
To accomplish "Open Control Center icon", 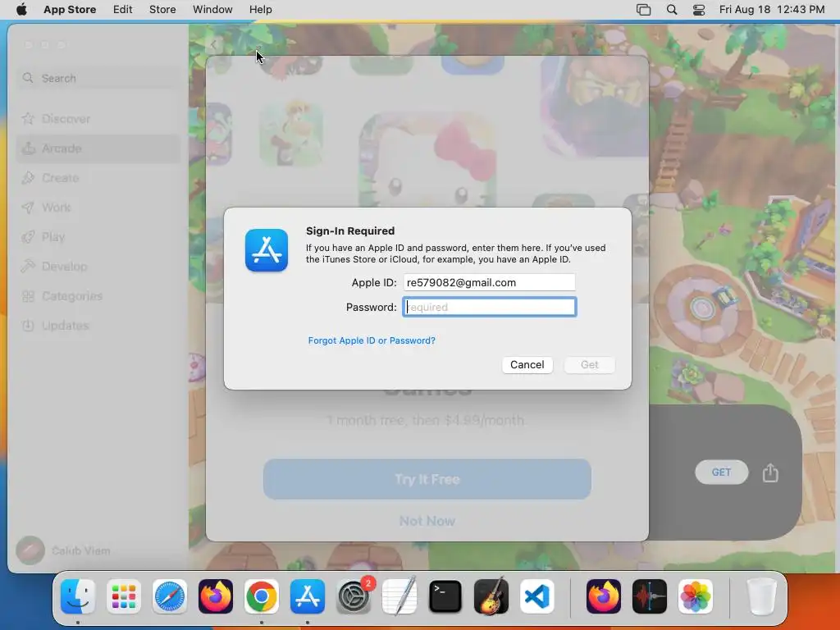I will coord(699,10).
